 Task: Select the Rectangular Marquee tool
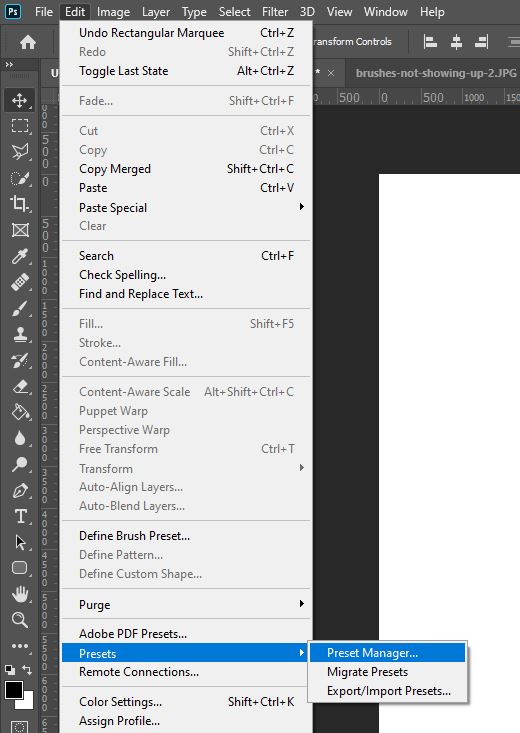(20, 126)
